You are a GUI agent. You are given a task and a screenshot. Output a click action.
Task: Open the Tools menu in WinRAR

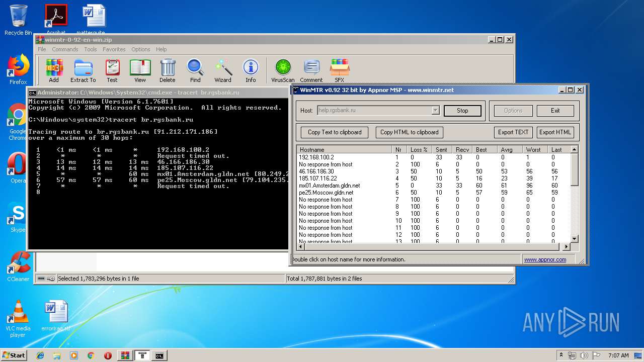[x=91, y=49]
